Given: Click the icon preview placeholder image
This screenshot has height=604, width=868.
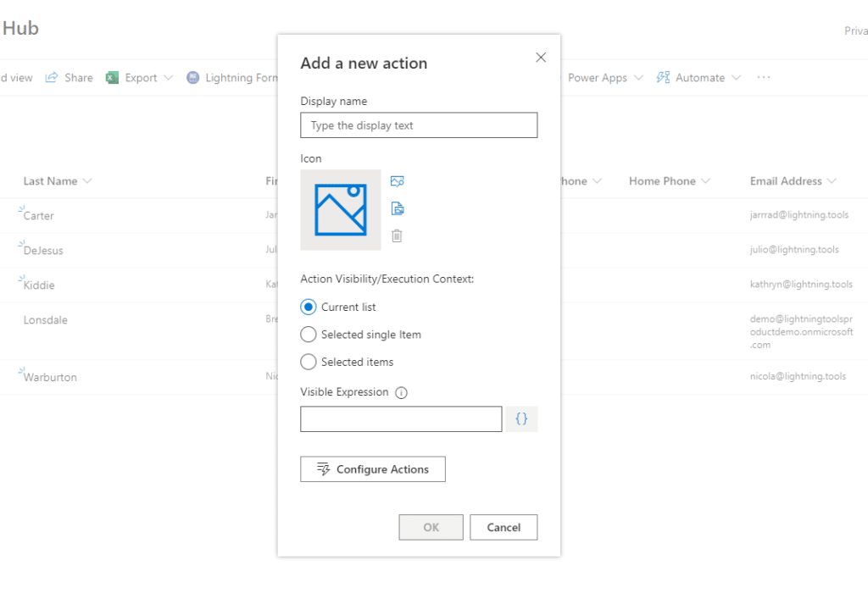Looking at the screenshot, I should point(341,210).
